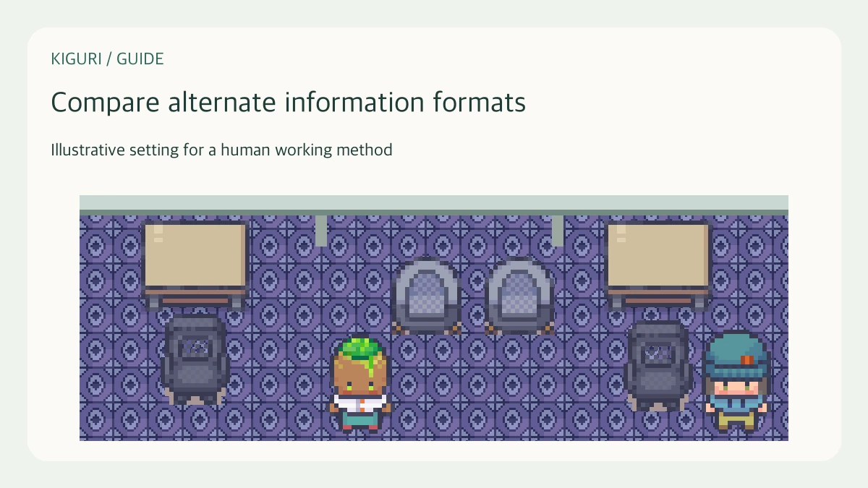The image size is (868, 488).
Task: Click the dark armchair beside the beanie character
Action: [658, 366]
